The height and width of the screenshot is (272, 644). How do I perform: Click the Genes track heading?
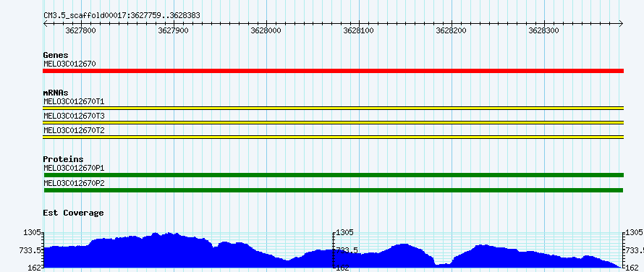(56, 55)
